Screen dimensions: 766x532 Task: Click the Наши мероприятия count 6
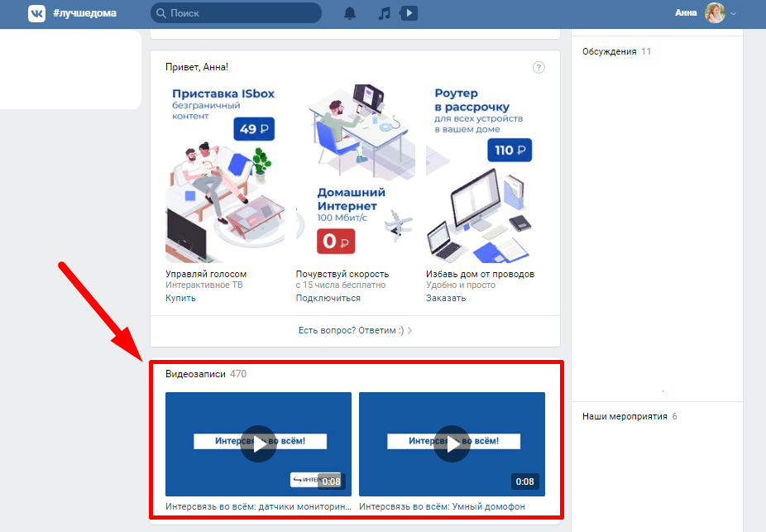tap(675, 416)
